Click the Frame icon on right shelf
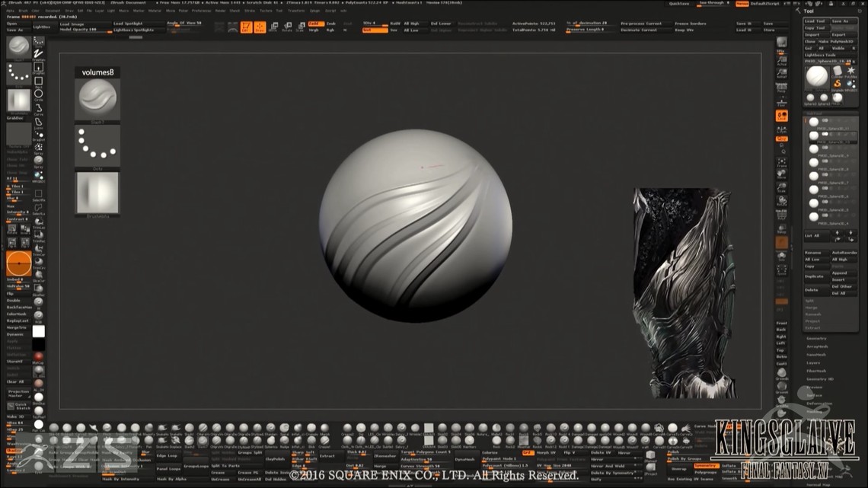This screenshot has width=868, height=488. [x=782, y=162]
